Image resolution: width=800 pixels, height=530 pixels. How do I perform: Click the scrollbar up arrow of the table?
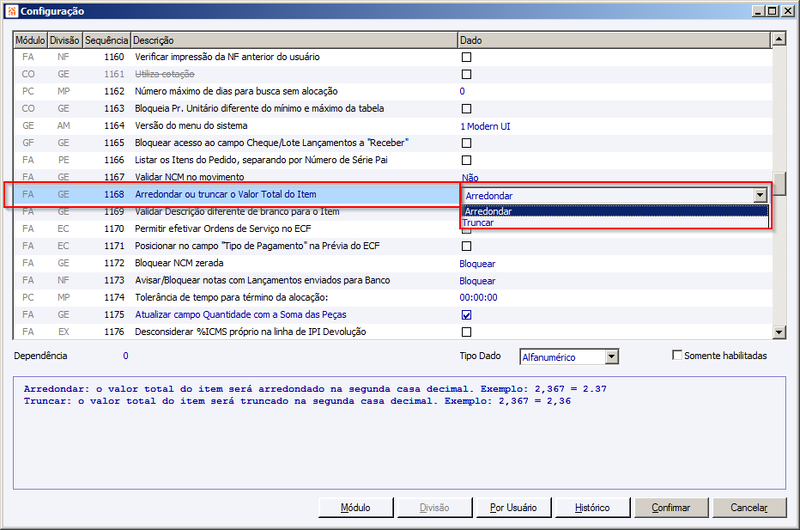point(779,39)
